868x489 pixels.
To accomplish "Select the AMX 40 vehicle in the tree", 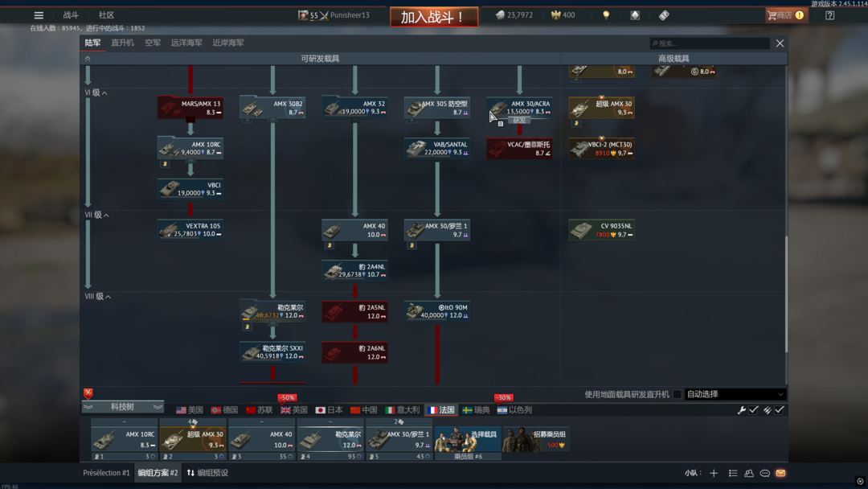I will pyautogui.click(x=355, y=230).
